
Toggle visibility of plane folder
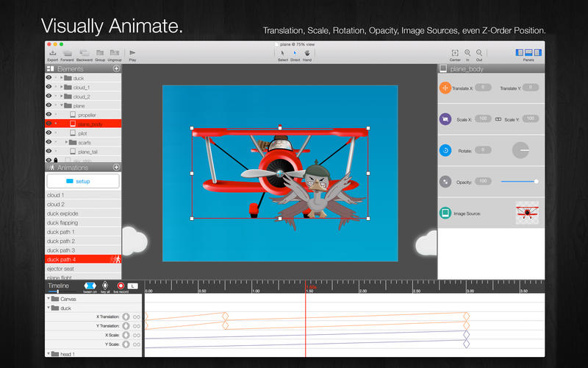(x=49, y=105)
